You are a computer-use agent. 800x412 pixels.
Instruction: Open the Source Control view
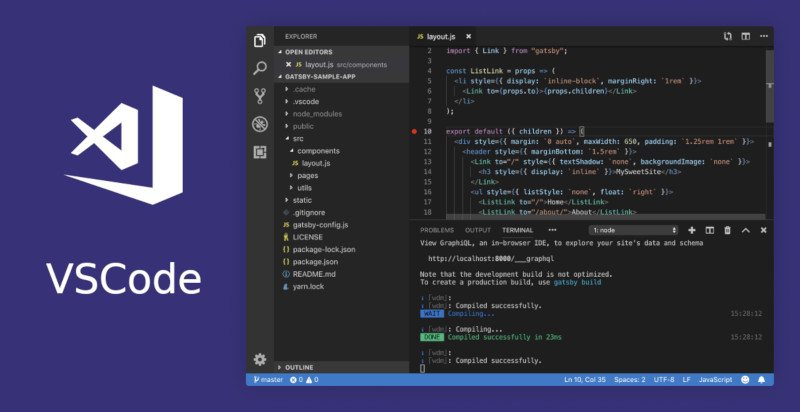point(260,96)
